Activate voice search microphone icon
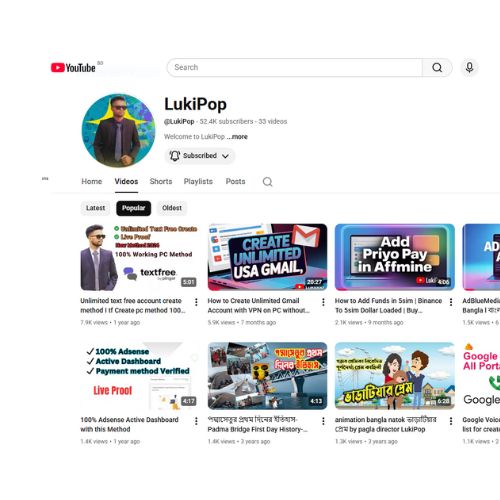The width and height of the screenshot is (500, 500). pos(469,68)
